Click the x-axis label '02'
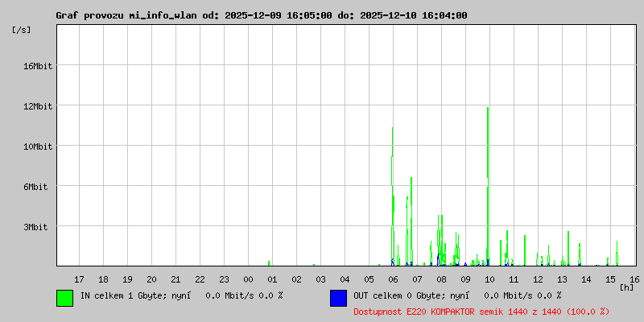This screenshot has width=644, height=322. [x=296, y=279]
